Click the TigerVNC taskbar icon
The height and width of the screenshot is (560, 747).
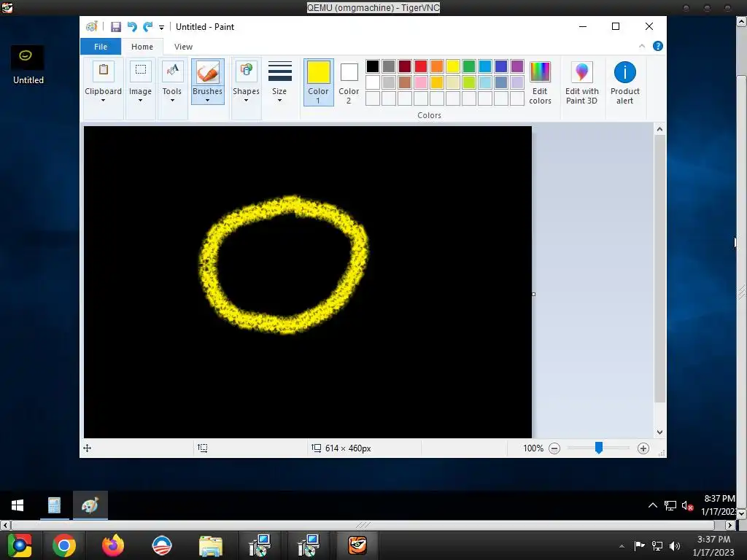pos(357,545)
